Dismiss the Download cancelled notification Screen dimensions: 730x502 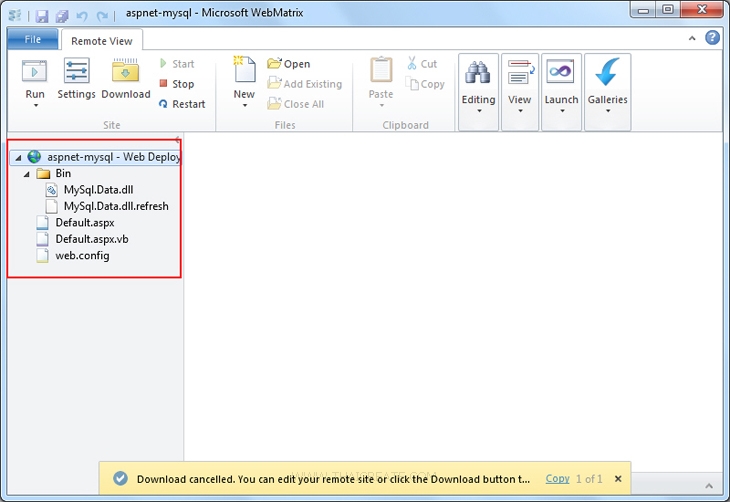point(618,479)
